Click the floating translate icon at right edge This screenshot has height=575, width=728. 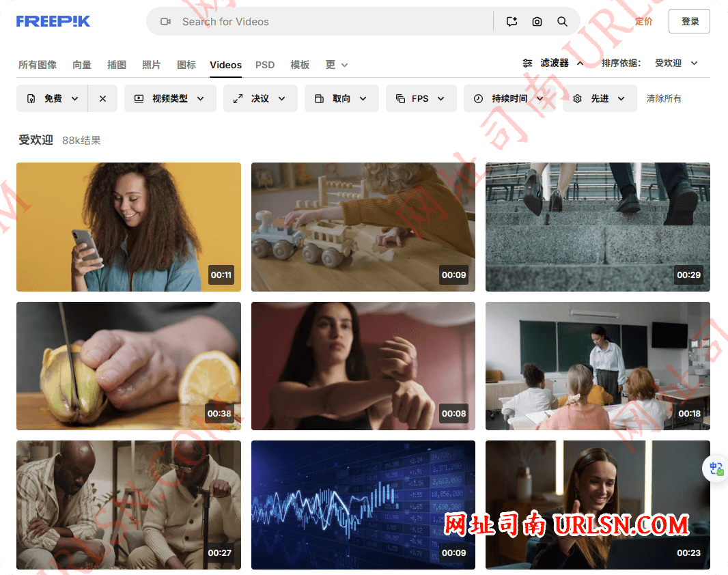716,468
